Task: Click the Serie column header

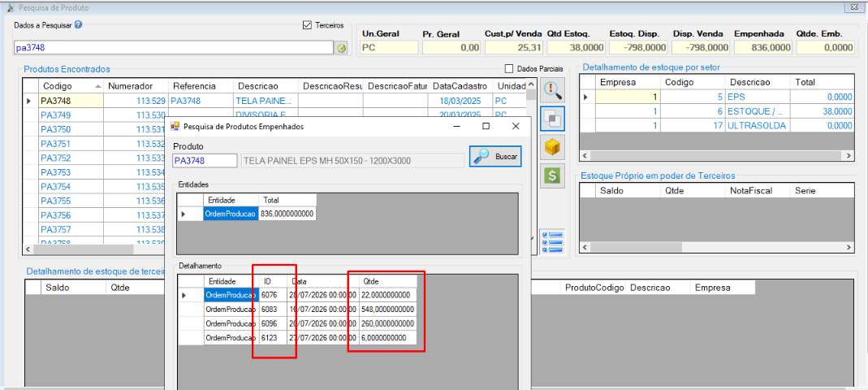Action: point(822,191)
